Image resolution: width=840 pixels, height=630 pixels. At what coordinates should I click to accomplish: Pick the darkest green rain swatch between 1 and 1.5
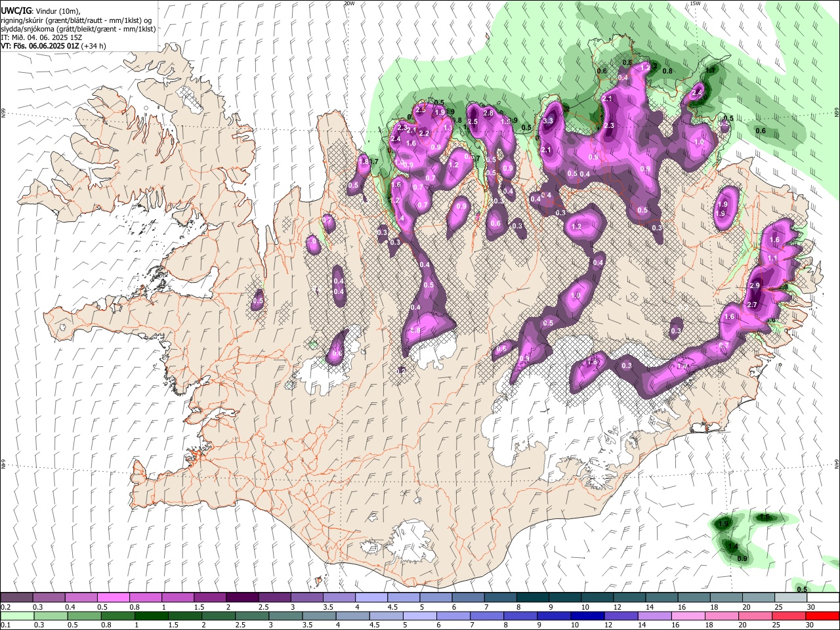pos(152,616)
